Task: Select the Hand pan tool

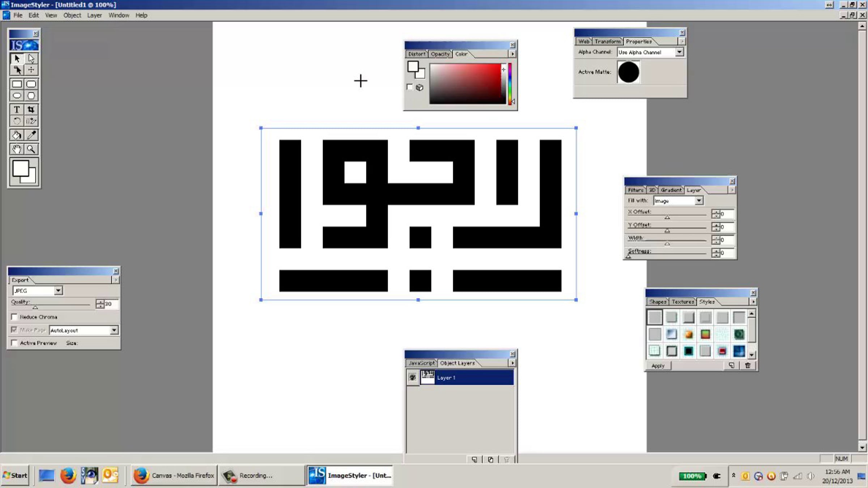Action: click(x=17, y=149)
